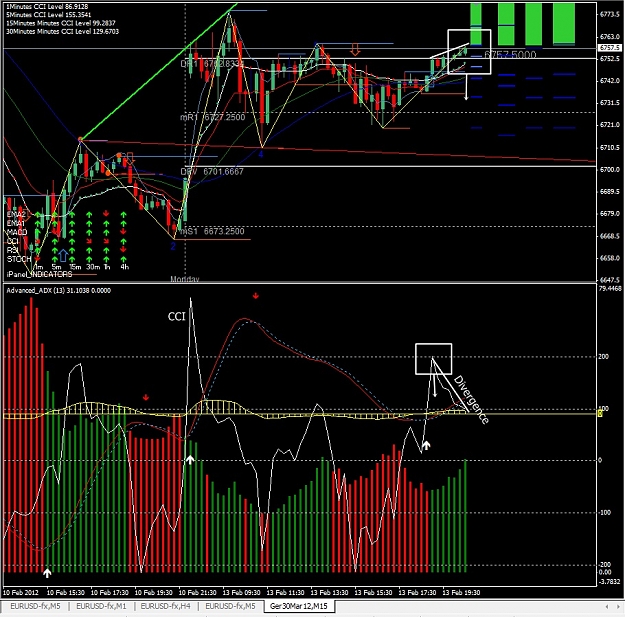625x617 pixels.
Task: Click the 6700.0 price axis value
Action: (x=610, y=169)
